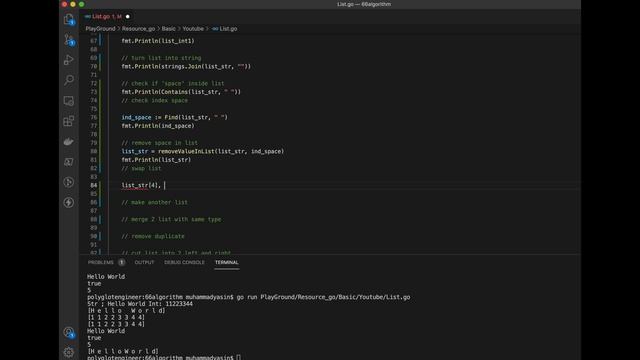Click 'ind_space := Find(list_str' line
Screen dimensions: 640x360
tap(175, 118)
